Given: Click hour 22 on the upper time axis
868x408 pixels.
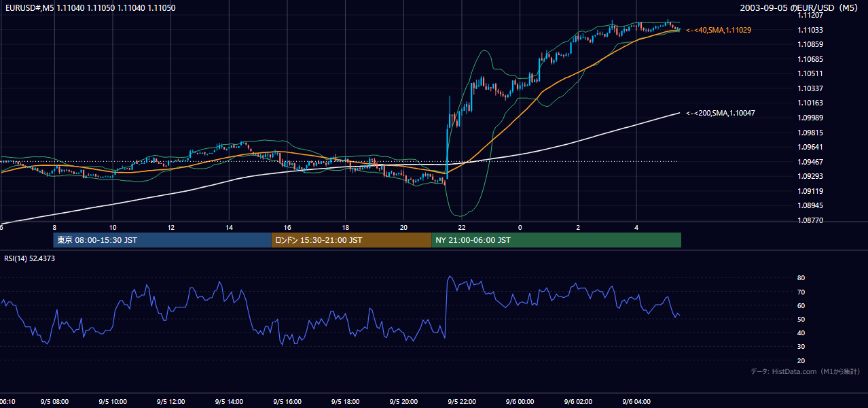Looking at the screenshot, I should click(462, 227).
